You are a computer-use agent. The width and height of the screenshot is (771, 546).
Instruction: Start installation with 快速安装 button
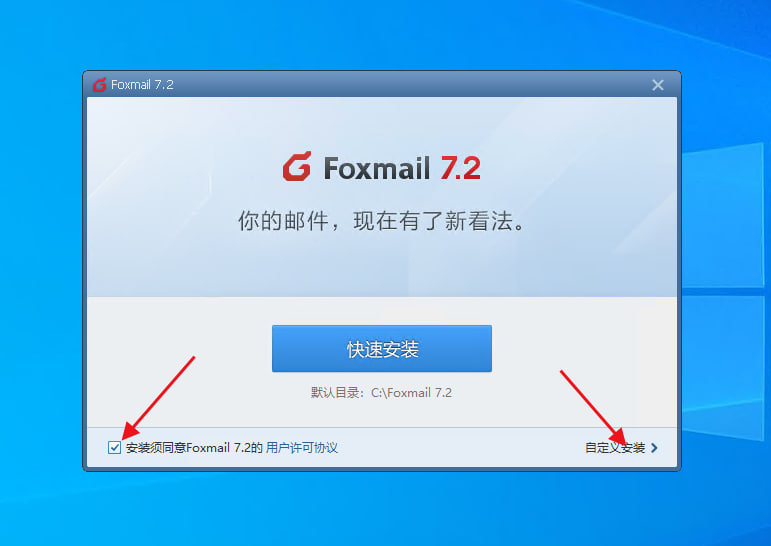[x=382, y=348]
